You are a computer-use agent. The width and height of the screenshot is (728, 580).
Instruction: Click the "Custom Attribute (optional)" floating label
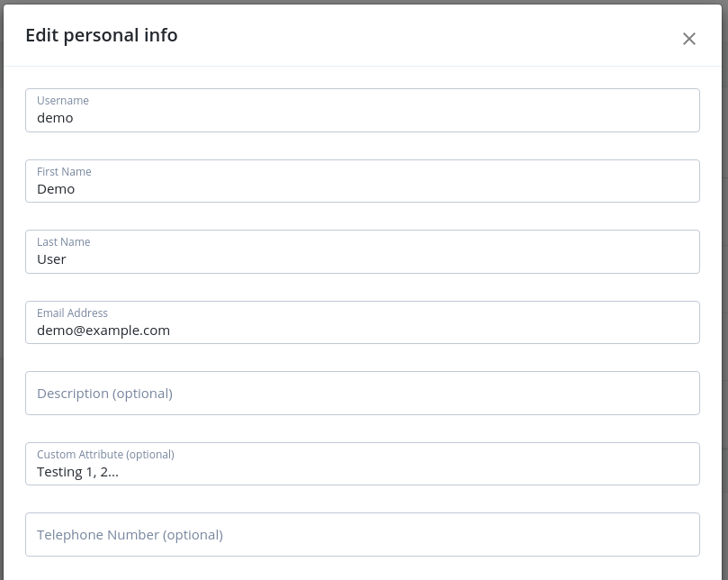(x=105, y=455)
